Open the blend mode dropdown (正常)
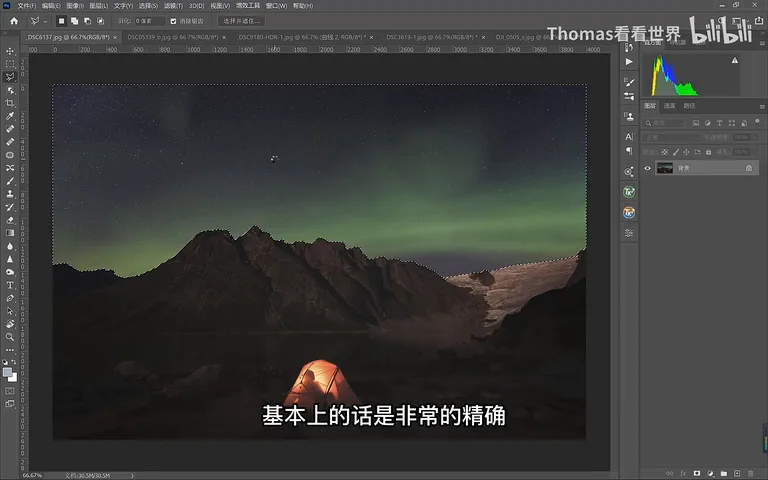Screen dimensions: 768x480 click(671, 137)
